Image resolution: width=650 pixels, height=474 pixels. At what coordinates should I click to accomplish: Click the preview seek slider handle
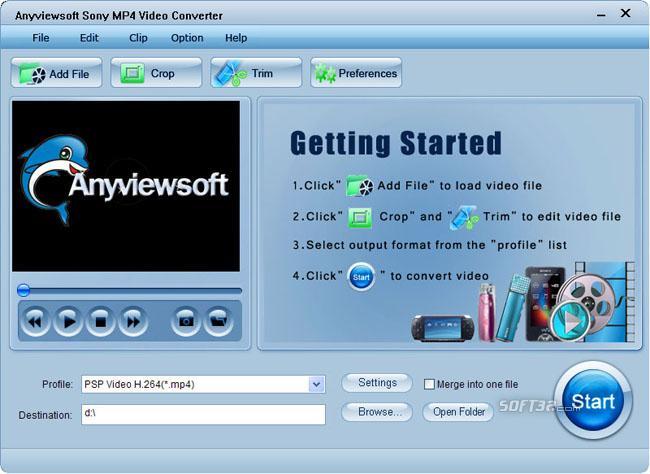coord(24,290)
